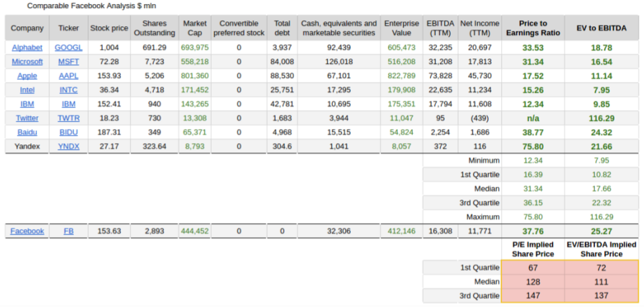This screenshot has width=644, height=307.
Task: Select the EBITDA (TTM) column header
Action: click(440, 28)
